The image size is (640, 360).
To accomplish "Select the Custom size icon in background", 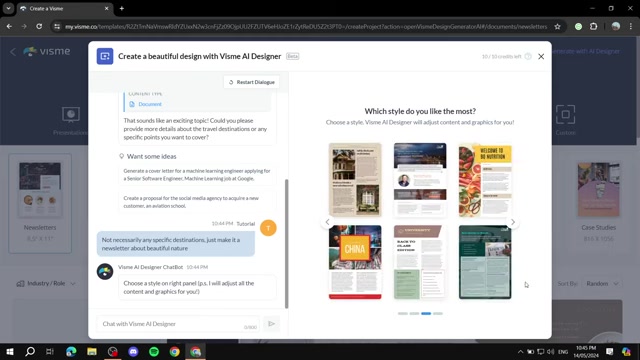I will (565, 115).
